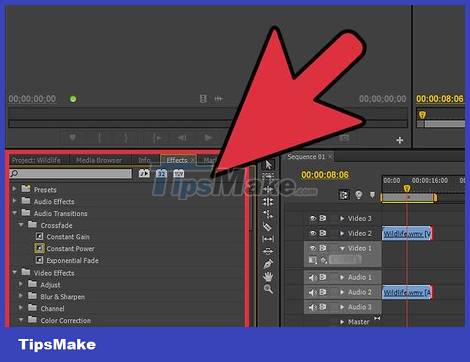Select the Effects tab
The image size is (470, 362).
point(177,160)
